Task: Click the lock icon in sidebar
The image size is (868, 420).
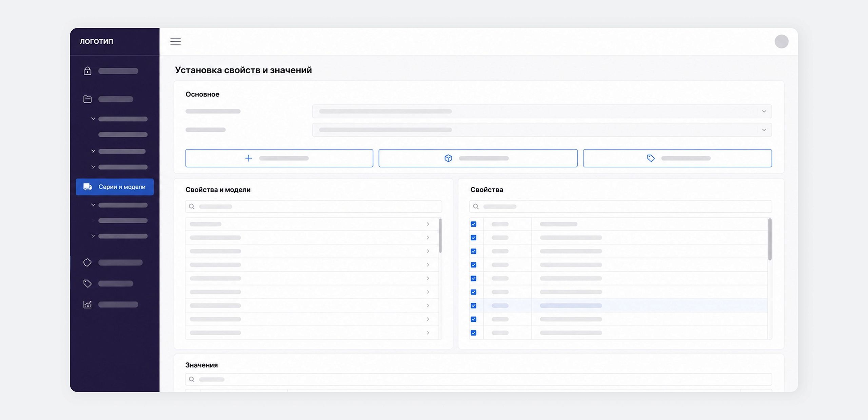Action: pyautogui.click(x=87, y=71)
